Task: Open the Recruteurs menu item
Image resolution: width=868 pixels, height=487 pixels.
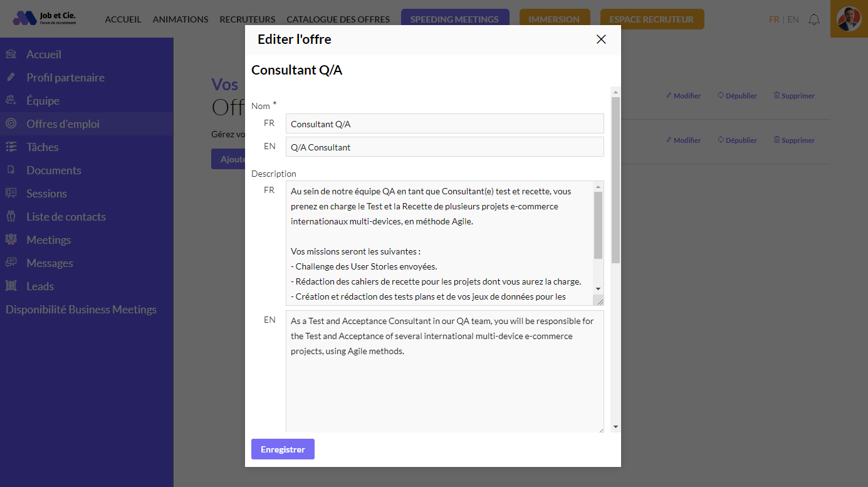Action: [x=247, y=19]
